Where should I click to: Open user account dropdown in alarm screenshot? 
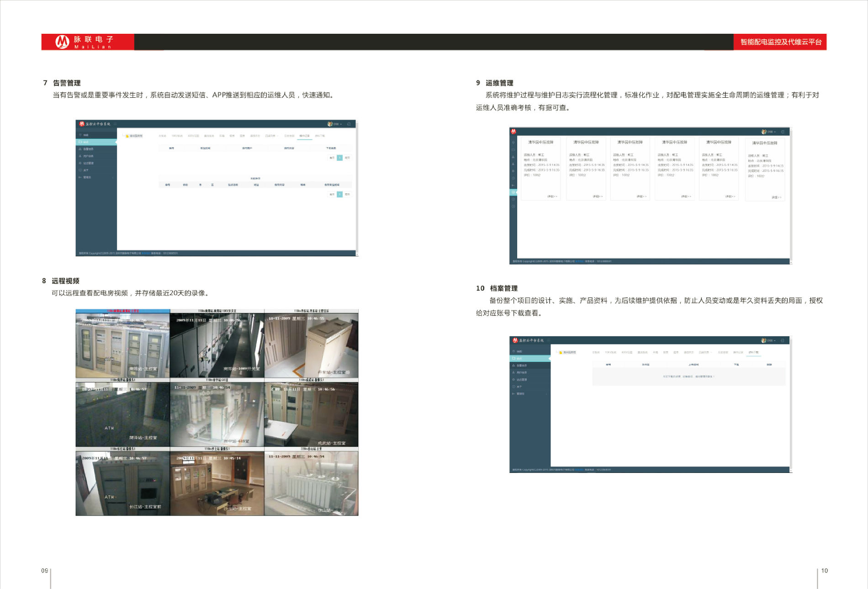(336, 124)
